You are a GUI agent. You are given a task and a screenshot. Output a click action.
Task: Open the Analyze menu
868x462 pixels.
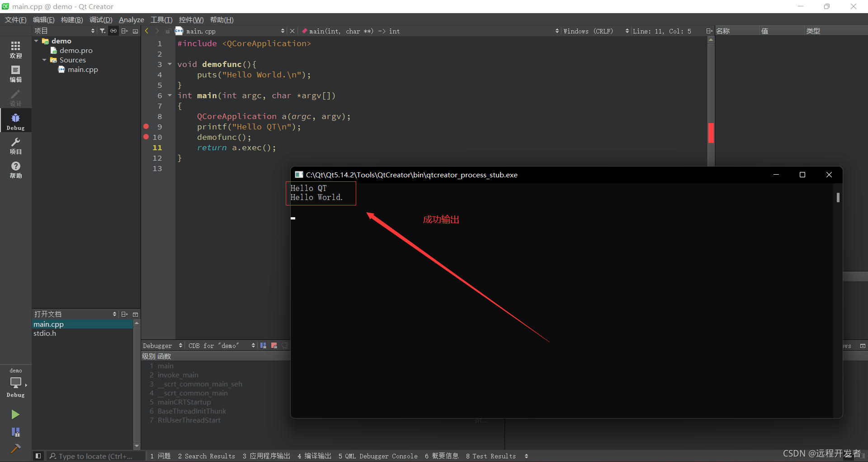(132, 19)
